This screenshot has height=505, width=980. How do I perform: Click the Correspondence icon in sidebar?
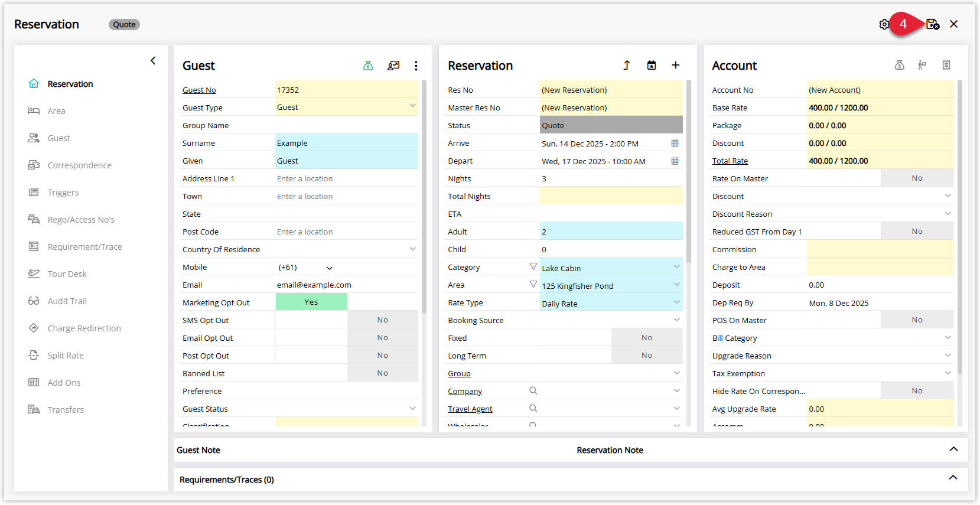tap(34, 165)
